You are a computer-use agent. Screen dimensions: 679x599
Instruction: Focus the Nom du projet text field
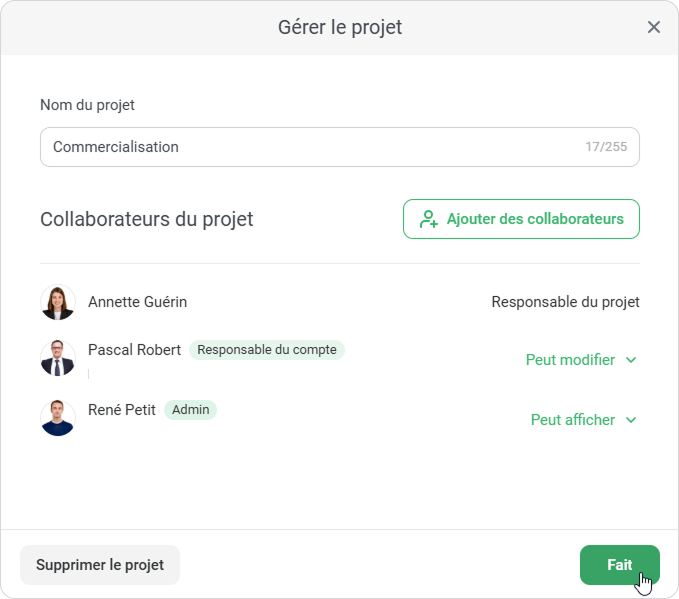tap(310, 147)
